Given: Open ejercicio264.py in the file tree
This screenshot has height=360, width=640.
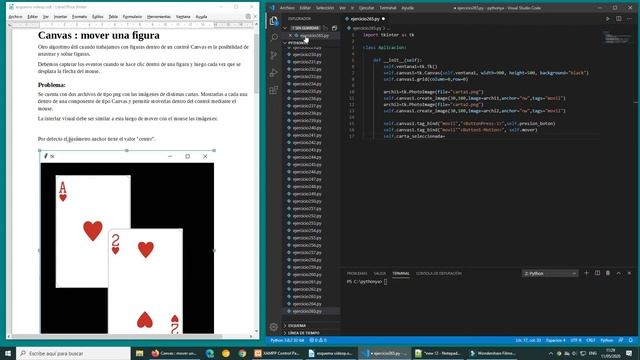Looking at the screenshot, I should pyautogui.click(x=307, y=304).
